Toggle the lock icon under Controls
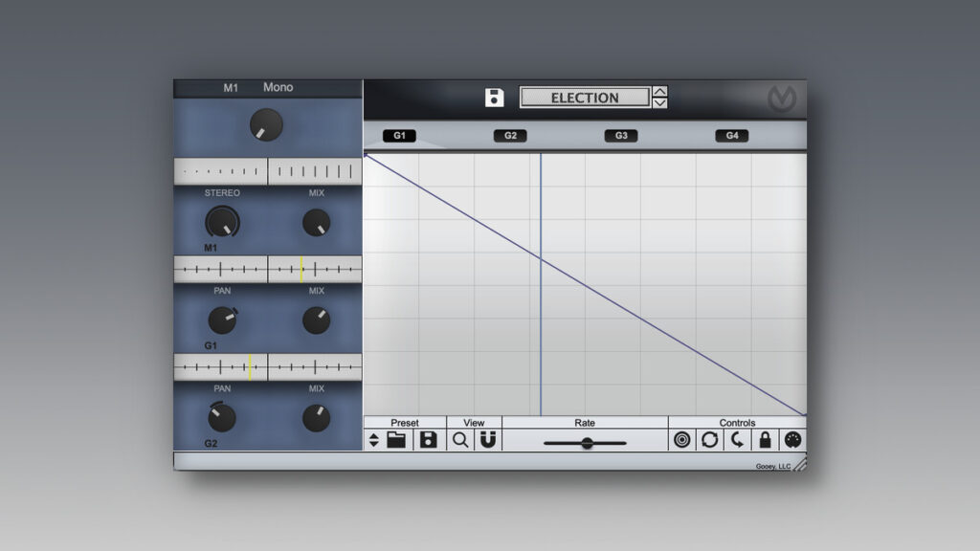Image resolution: width=980 pixels, height=551 pixels. 764,440
